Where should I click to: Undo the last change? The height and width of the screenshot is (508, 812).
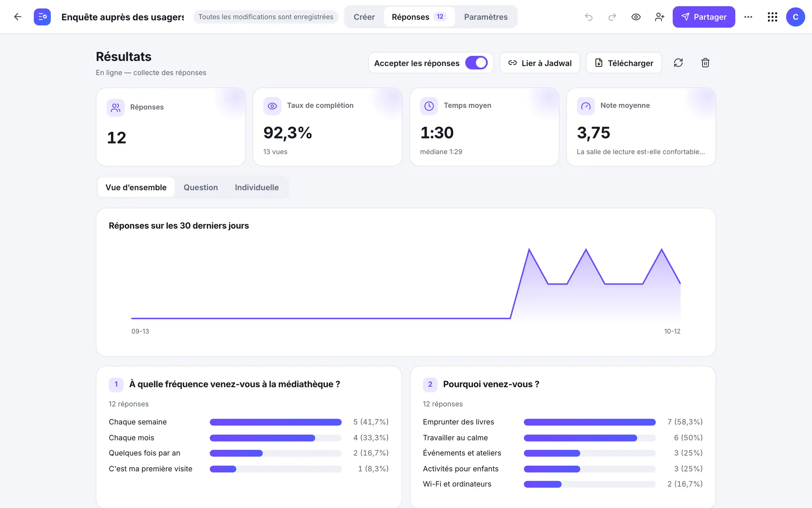(589, 17)
